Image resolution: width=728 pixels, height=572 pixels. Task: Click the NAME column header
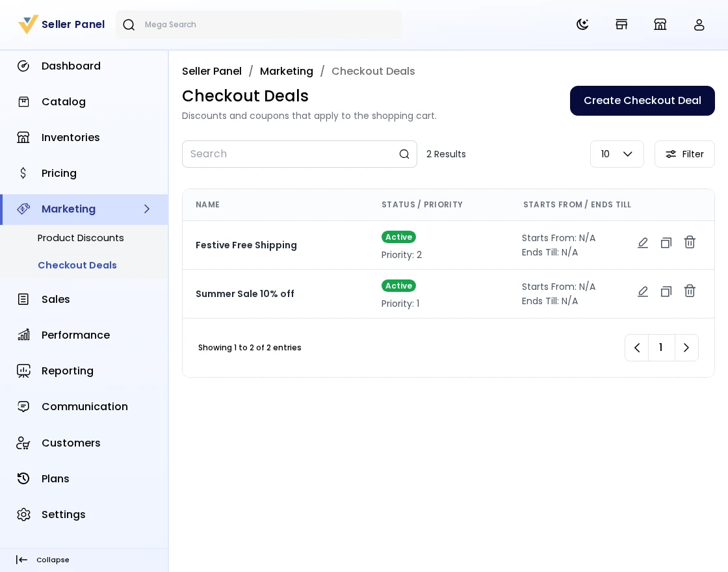[207, 205]
